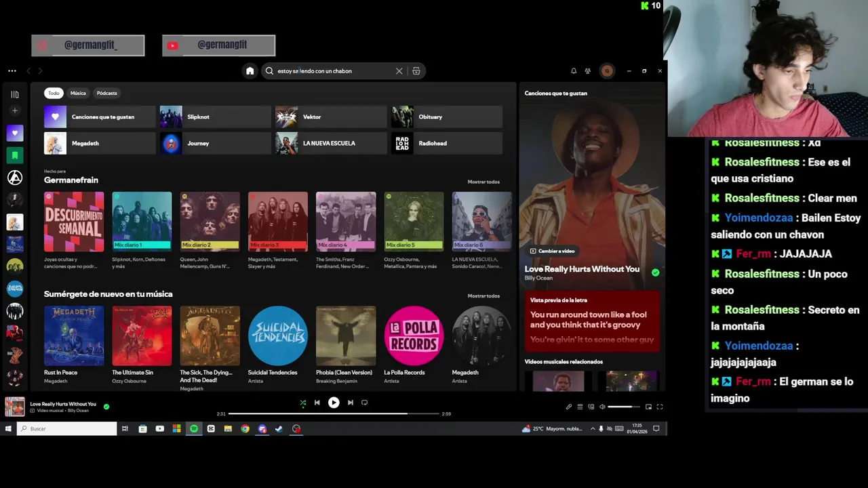Viewport: 868px width, 488px height.
Task: Open Task View in the taskbar
Action: click(125, 428)
